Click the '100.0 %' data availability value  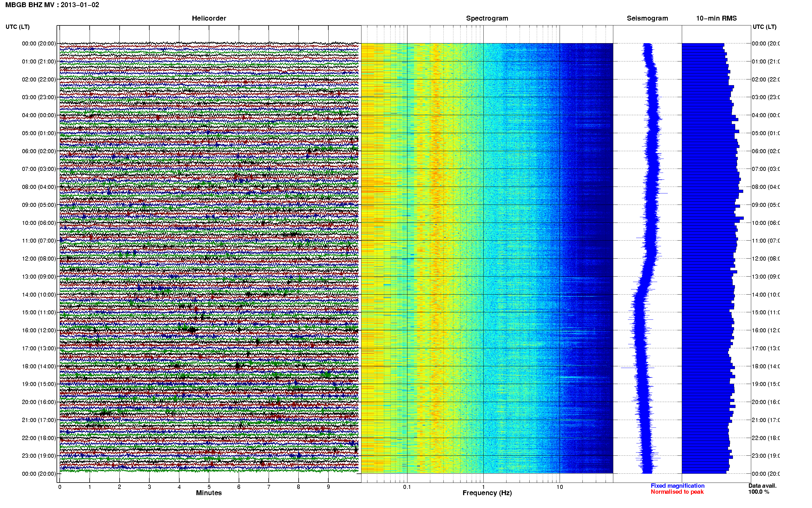tap(759, 492)
